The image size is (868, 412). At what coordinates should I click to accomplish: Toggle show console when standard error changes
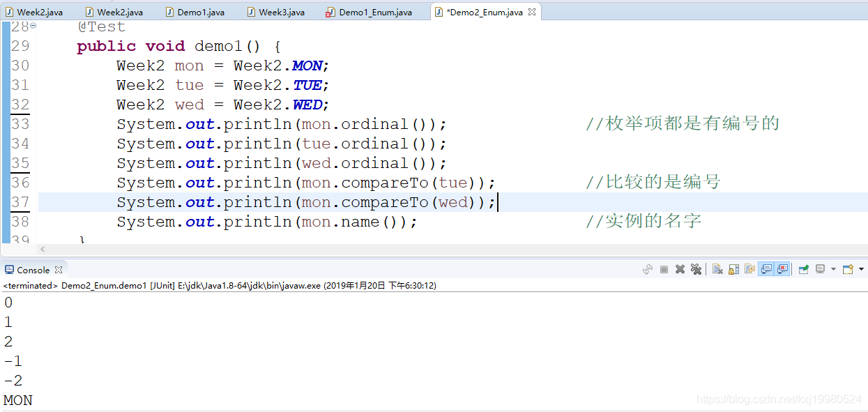(x=782, y=269)
